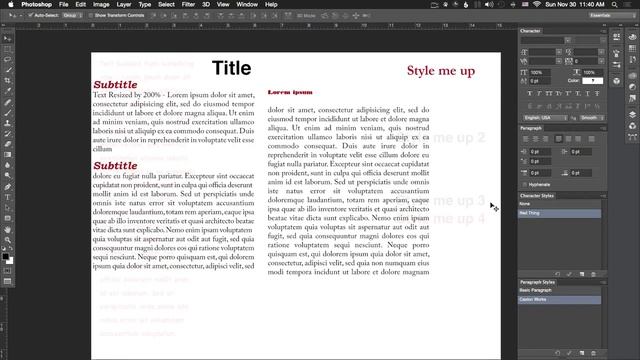
Task: Click foreground color swatch
Action: pos(5,257)
